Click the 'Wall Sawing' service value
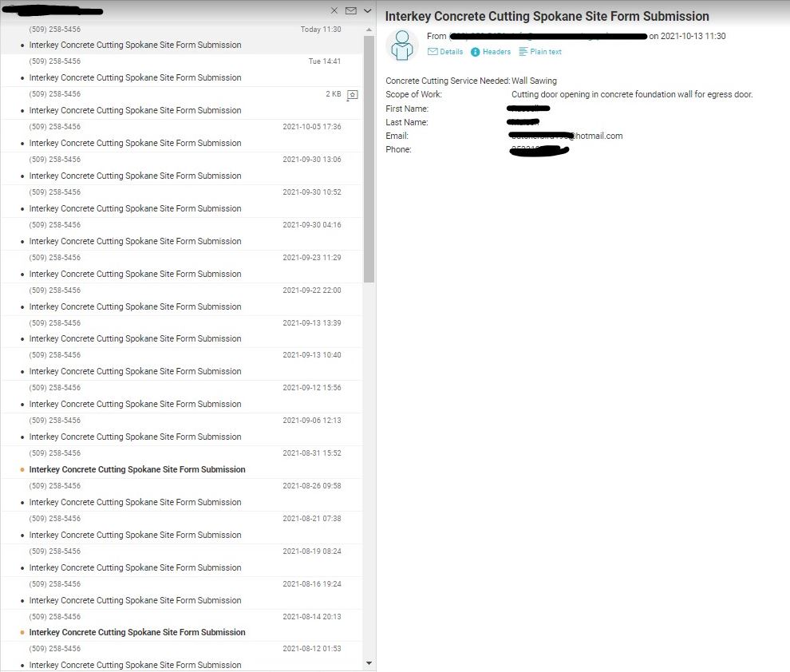Viewport: 790px width, 672px height. coord(534,81)
